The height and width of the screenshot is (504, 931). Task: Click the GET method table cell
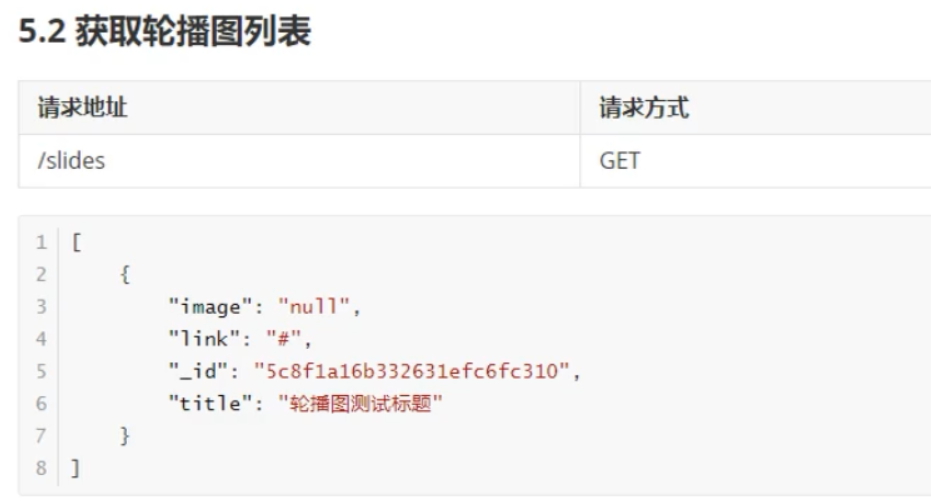(x=619, y=160)
